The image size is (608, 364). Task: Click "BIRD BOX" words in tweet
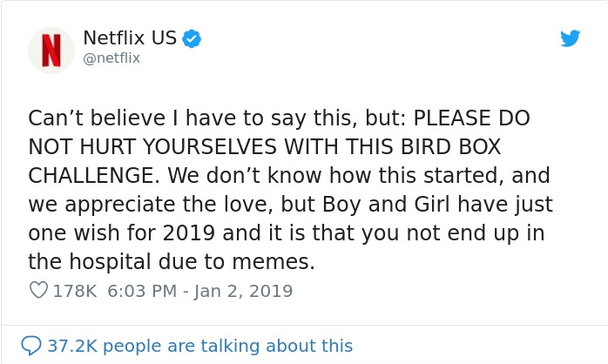450,146
